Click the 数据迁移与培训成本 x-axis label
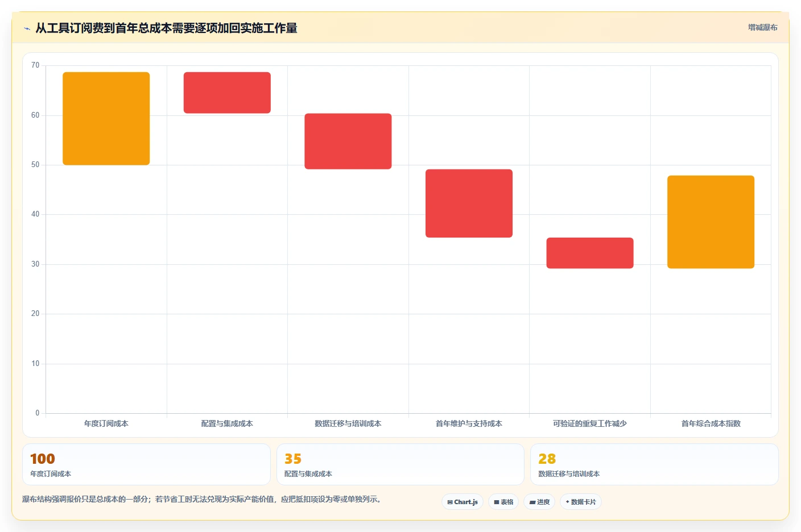Image resolution: width=801 pixels, height=532 pixels. [x=348, y=423]
